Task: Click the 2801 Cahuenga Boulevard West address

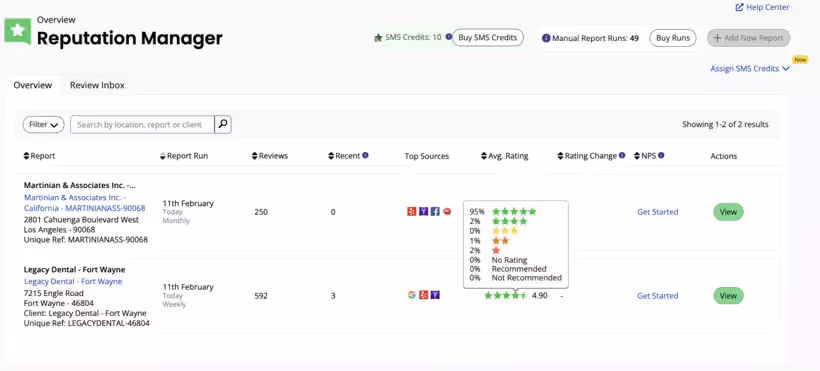Action: pyautogui.click(x=82, y=220)
